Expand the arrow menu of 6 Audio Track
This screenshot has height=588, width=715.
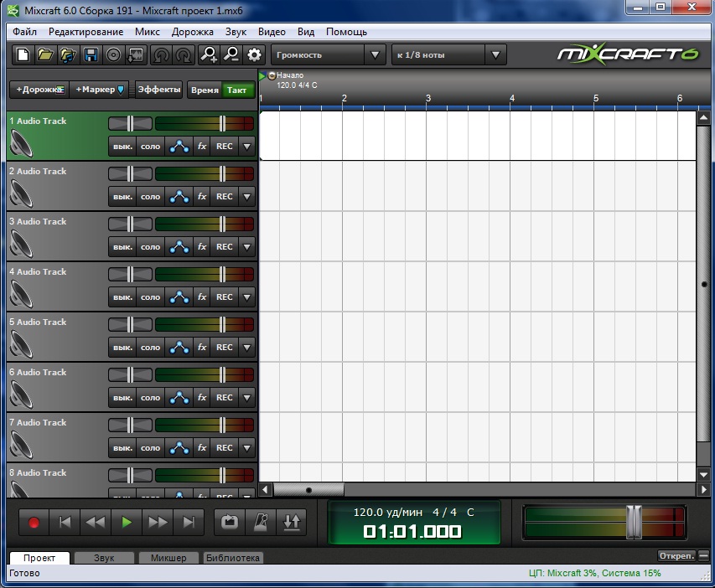247,398
